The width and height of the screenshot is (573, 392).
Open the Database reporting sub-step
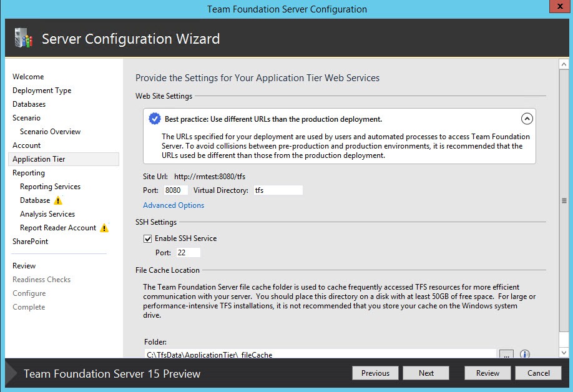pyautogui.click(x=35, y=200)
